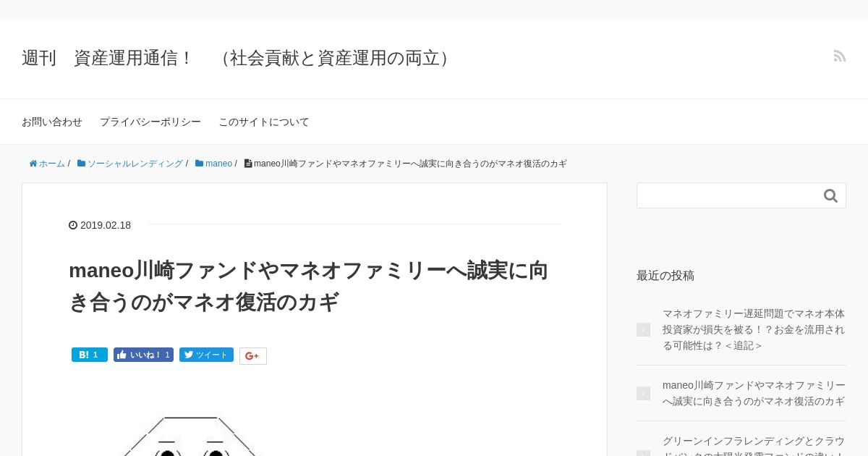Click the folder icon beside ソーシャルレンディング

pyautogui.click(x=82, y=164)
